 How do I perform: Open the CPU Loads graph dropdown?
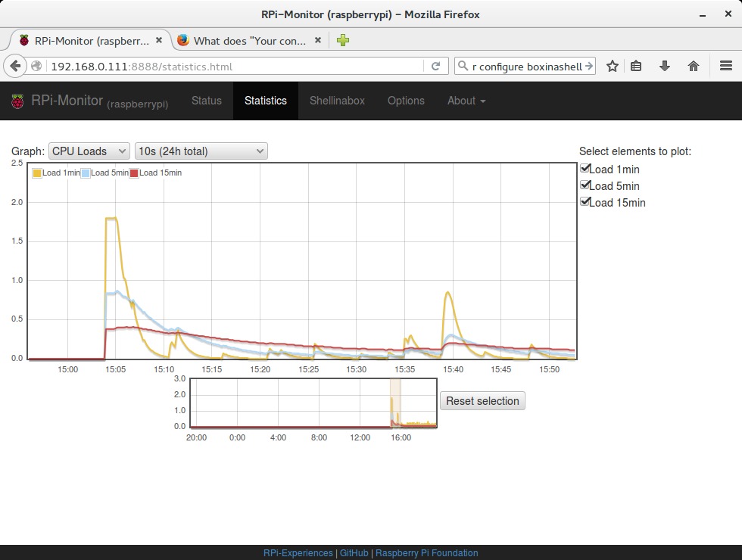[x=88, y=151]
